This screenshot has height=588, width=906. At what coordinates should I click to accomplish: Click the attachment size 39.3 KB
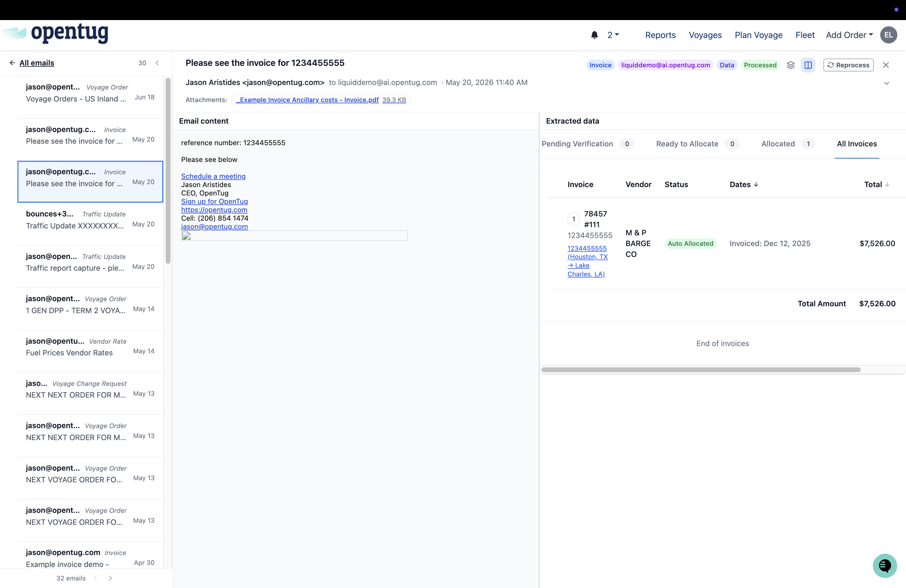(394, 100)
